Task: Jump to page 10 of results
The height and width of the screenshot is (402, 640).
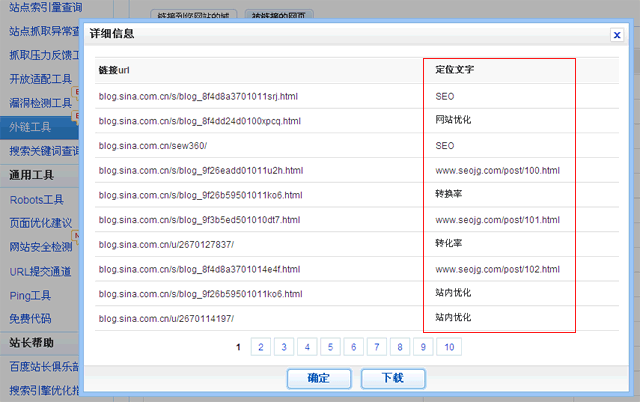Action: click(449, 347)
